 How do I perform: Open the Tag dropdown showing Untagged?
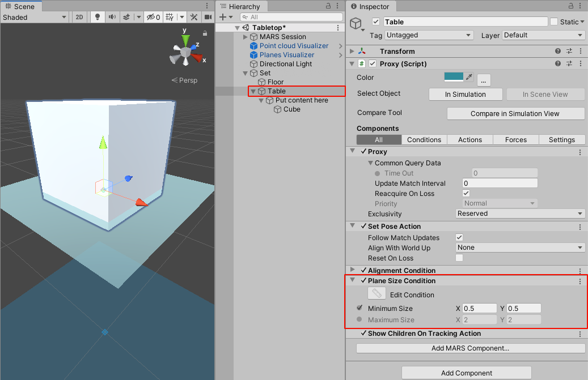429,35
